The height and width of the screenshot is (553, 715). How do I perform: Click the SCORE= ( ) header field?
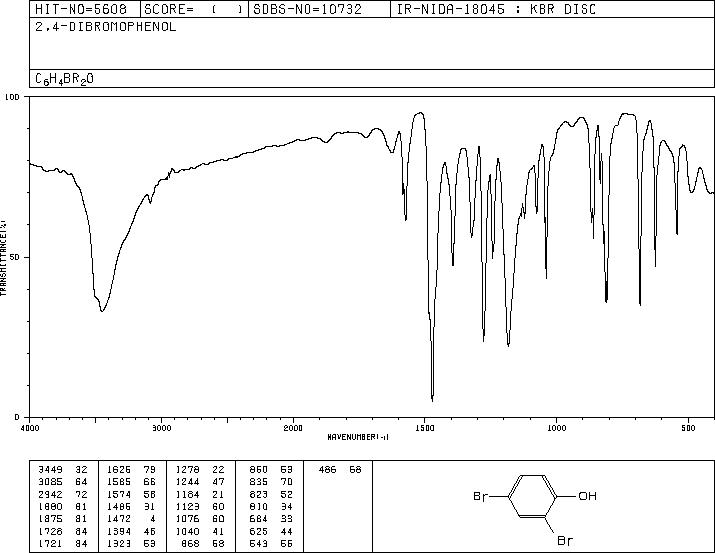tap(194, 9)
